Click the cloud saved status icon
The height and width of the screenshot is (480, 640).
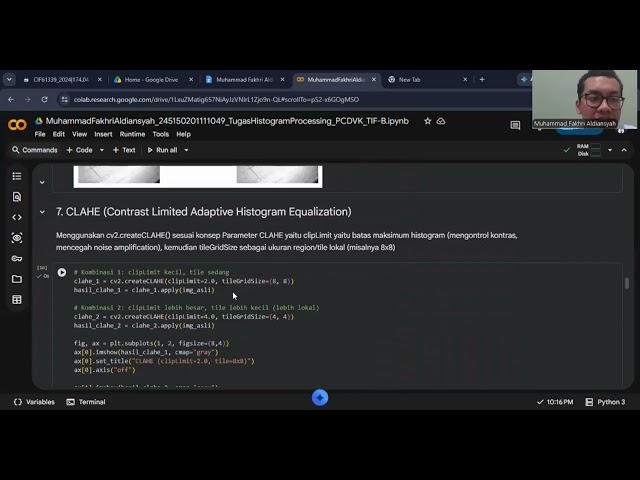pos(441,121)
